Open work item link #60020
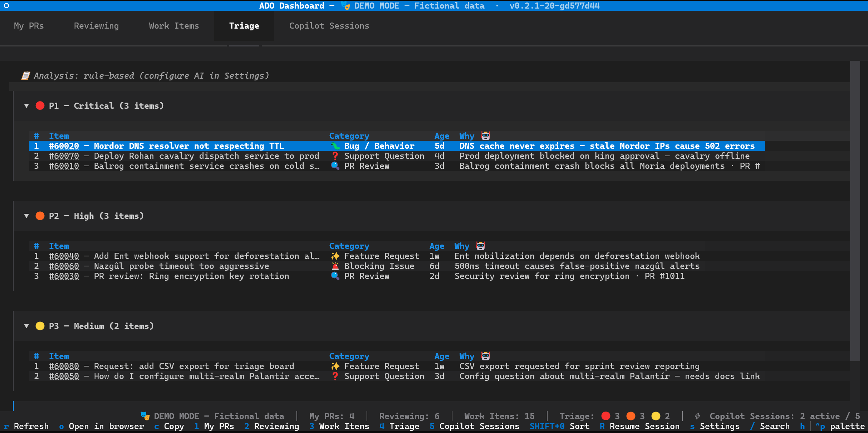The width and height of the screenshot is (868, 433). point(64,146)
